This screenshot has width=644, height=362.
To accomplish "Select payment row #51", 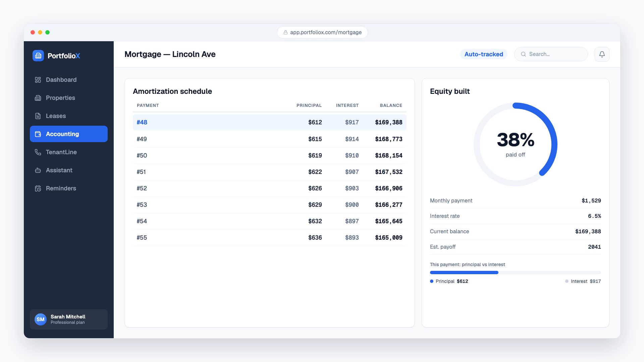I will pyautogui.click(x=270, y=172).
